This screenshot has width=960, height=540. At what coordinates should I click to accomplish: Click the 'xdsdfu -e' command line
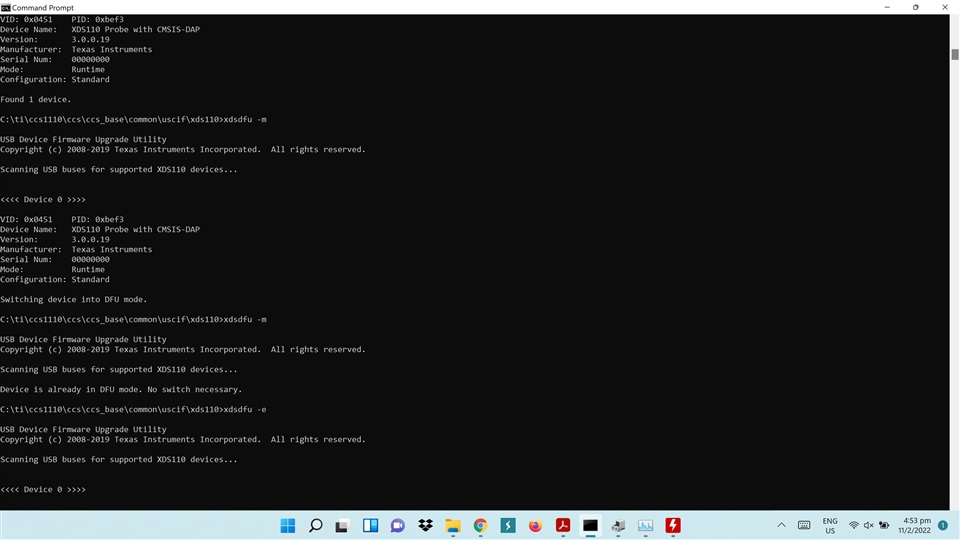click(x=133, y=410)
